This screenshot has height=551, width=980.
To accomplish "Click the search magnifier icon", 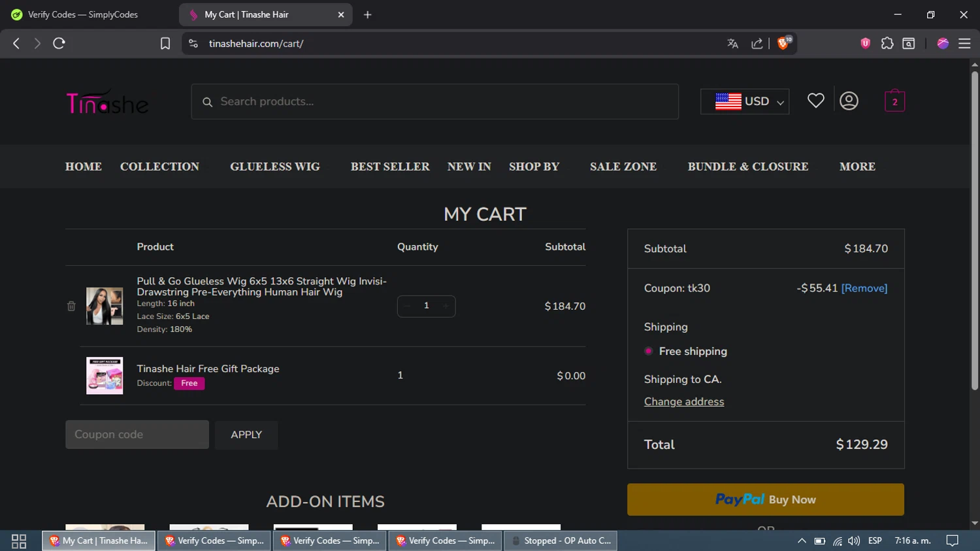I will tap(207, 102).
